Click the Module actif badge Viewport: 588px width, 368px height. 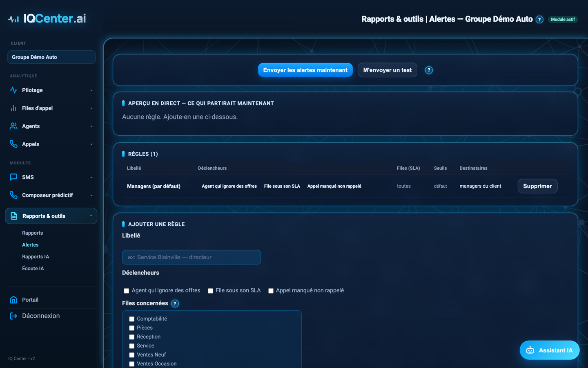[x=563, y=19]
